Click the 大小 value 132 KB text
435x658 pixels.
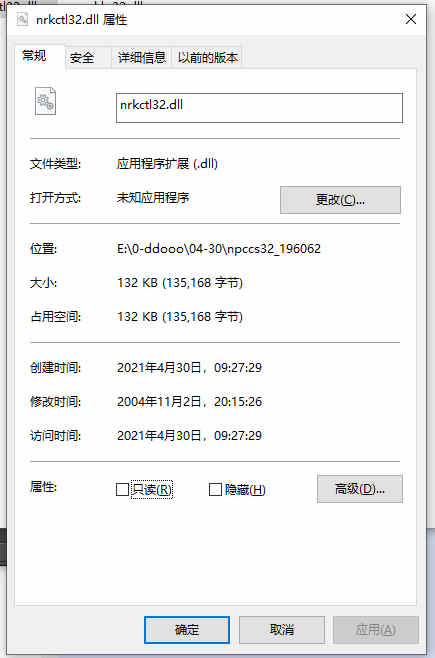coord(180,282)
